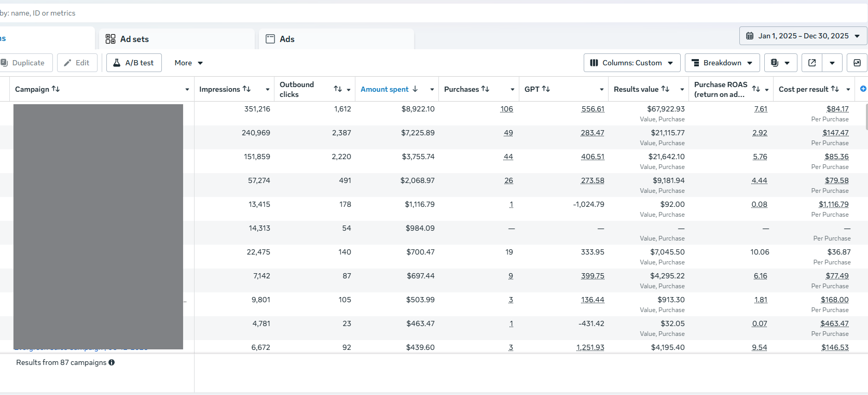The height and width of the screenshot is (395, 868).
Task: Click the blue add column plus icon
Action: click(x=863, y=89)
